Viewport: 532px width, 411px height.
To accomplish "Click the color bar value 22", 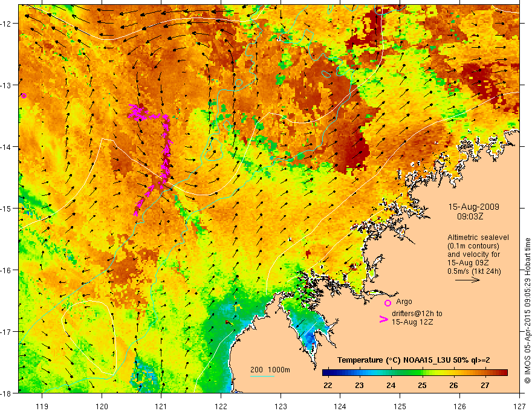I will pos(328,385).
